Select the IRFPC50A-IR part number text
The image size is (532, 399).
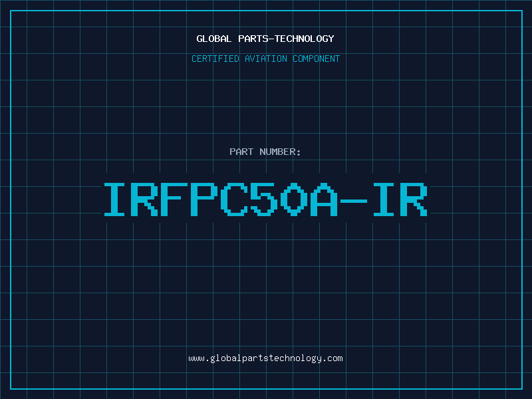(265, 199)
